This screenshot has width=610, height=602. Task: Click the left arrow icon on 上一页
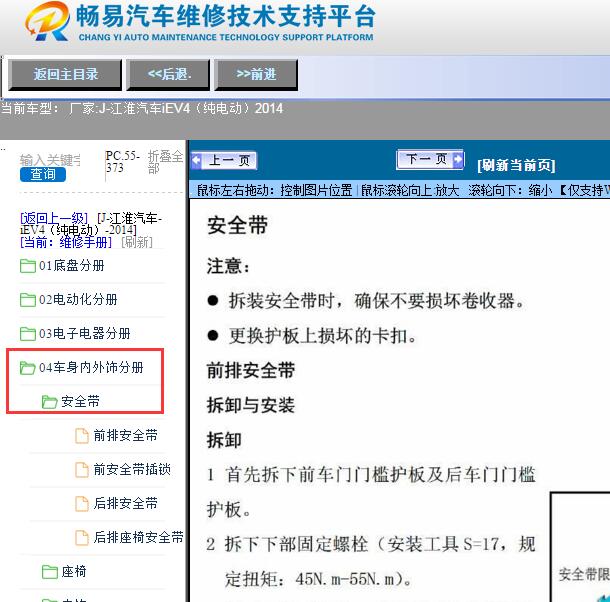(x=196, y=160)
